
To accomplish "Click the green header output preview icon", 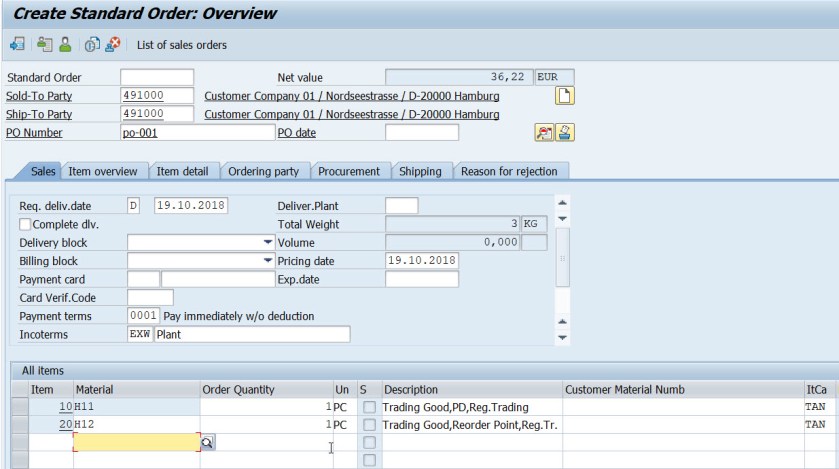I will (44, 45).
